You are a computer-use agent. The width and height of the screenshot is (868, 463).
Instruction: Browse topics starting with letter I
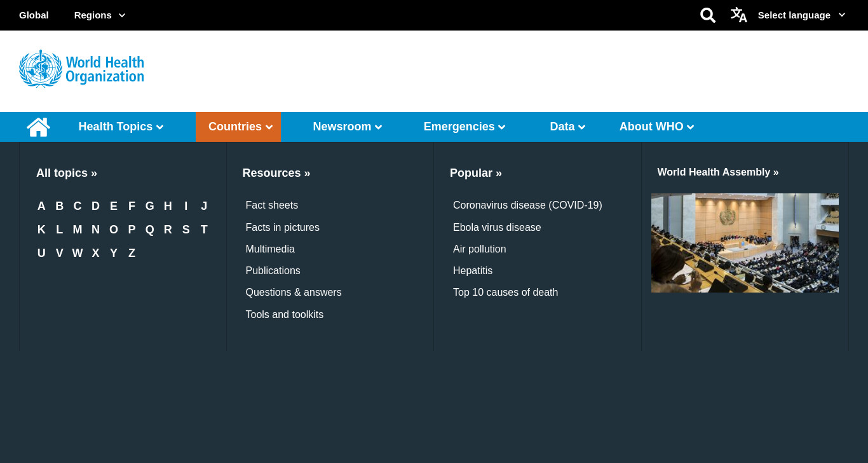186,206
